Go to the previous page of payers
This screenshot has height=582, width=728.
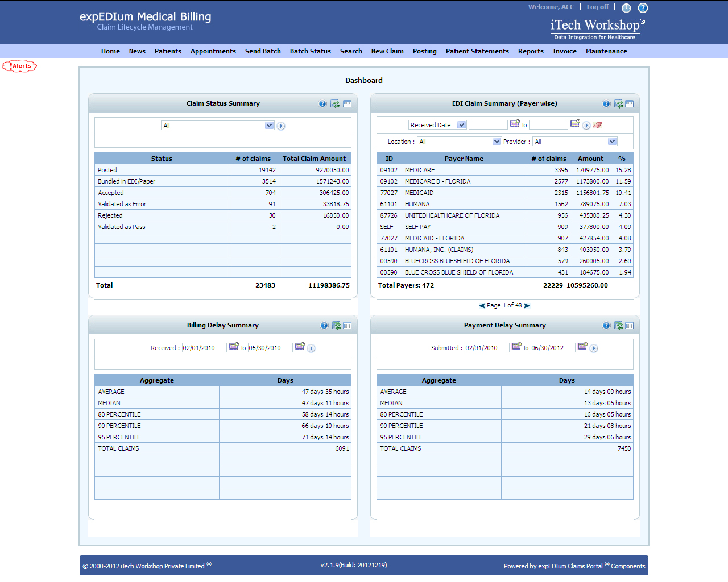click(482, 306)
